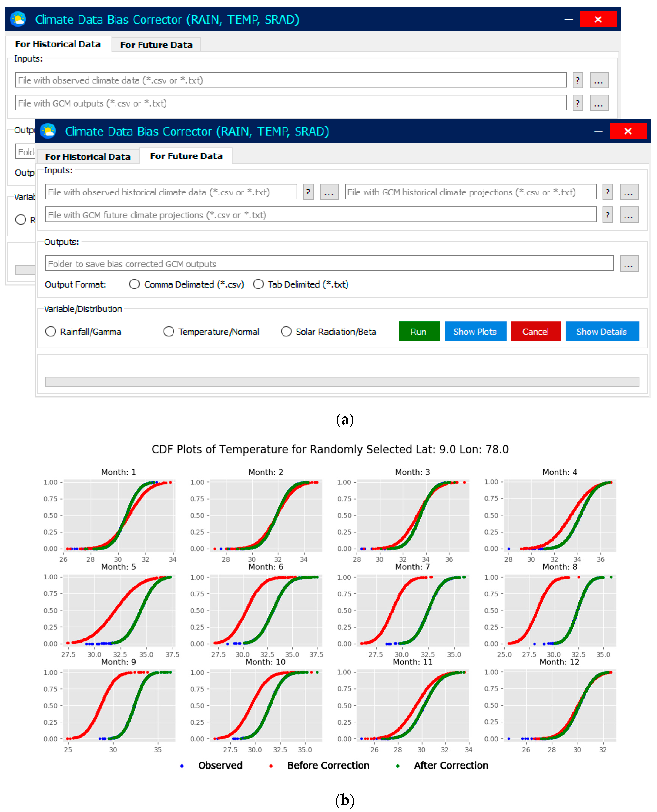Screen dimensions: 657x812
Task: Switch to For Historical Data tab in front window
Action: point(88,157)
